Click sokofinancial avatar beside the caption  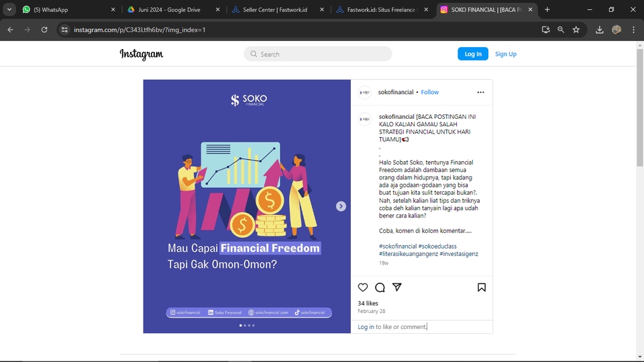coord(364,119)
